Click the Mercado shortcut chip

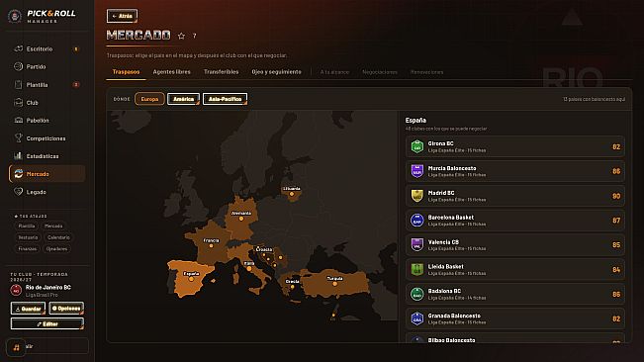point(53,226)
